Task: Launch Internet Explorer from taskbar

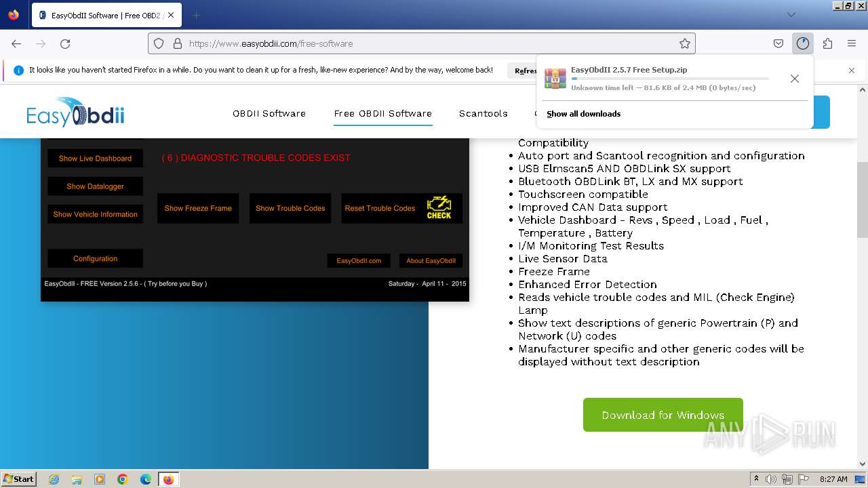Action: pos(54,479)
